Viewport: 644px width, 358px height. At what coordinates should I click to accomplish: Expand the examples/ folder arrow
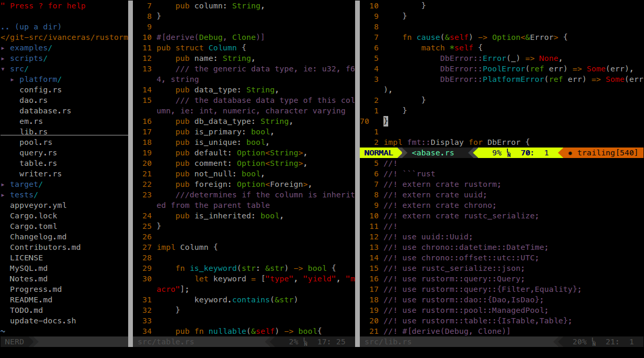coord(3,48)
